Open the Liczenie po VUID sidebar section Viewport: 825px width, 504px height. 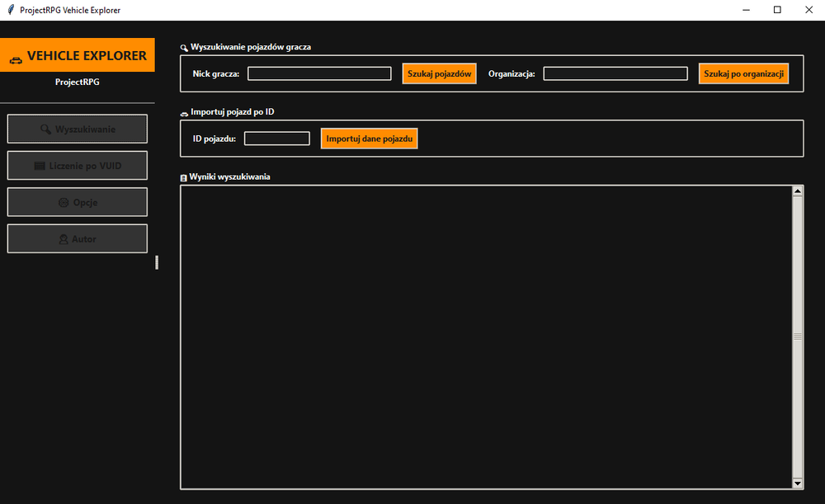click(78, 166)
